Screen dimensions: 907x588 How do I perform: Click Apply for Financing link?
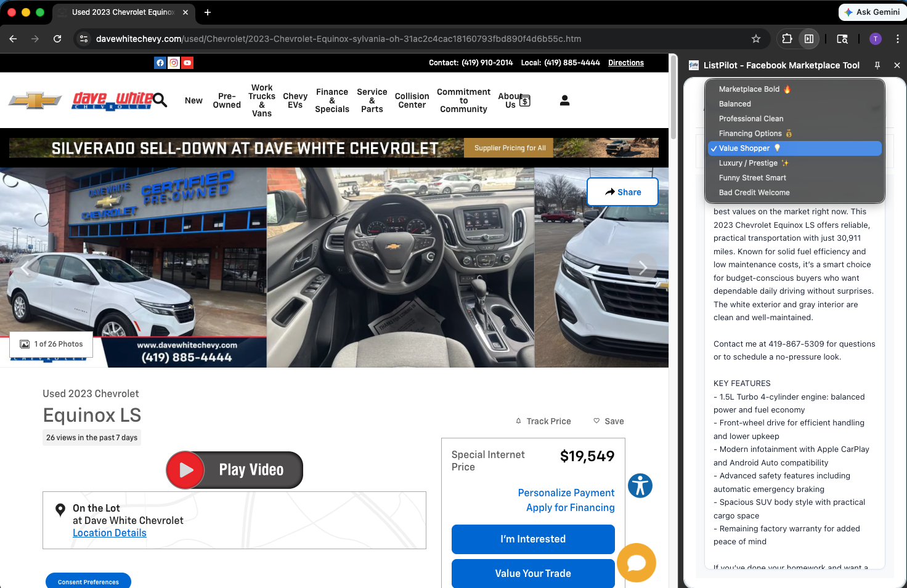click(x=571, y=507)
